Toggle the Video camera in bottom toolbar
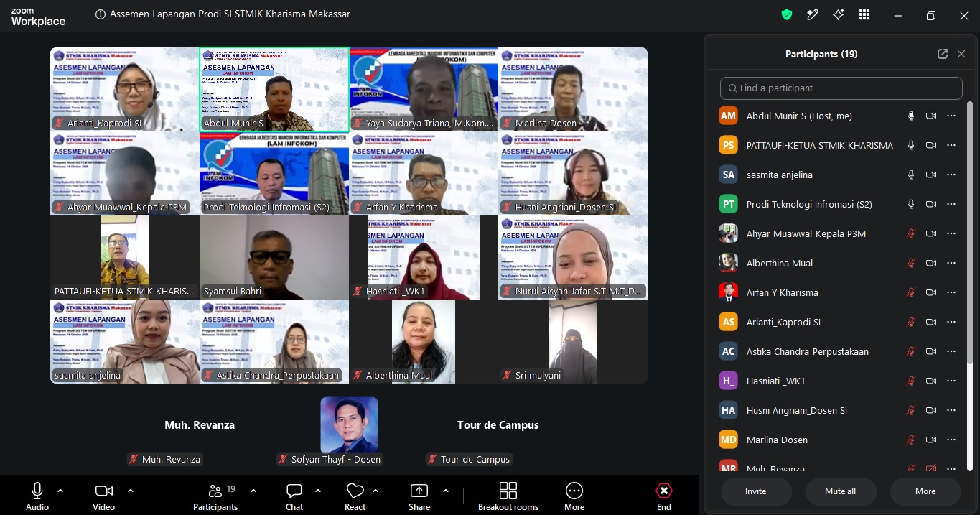The width and height of the screenshot is (980, 515). coord(103,496)
